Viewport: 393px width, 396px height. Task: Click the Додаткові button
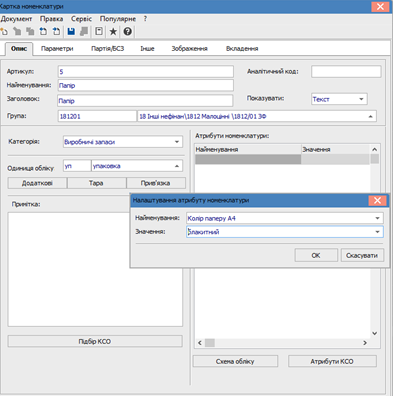[37, 183]
